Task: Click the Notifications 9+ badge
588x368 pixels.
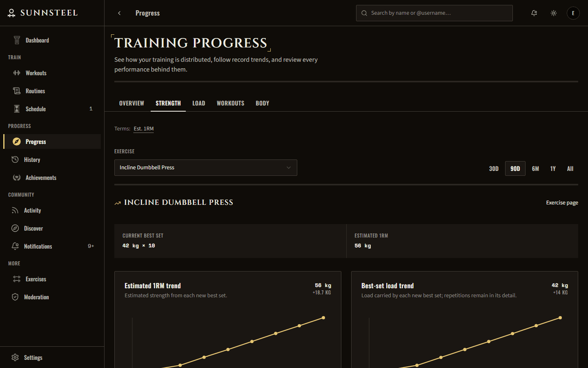Action: (x=91, y=246)
